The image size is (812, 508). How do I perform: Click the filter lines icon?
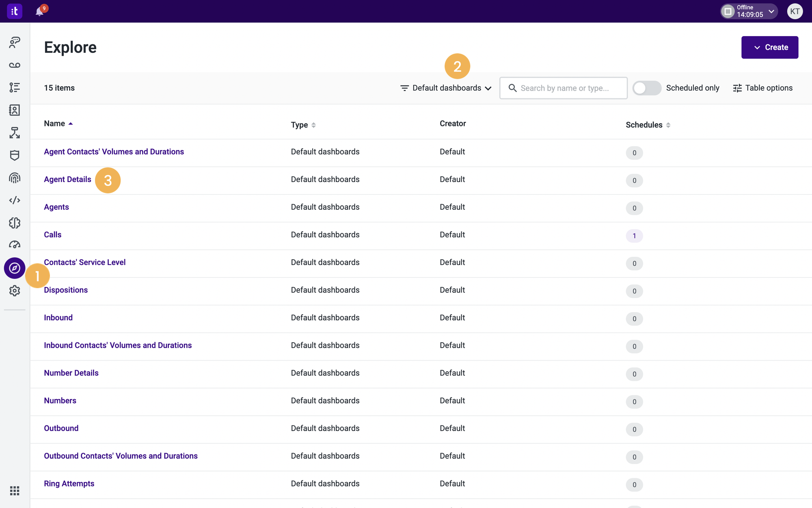tap(404, 88)
